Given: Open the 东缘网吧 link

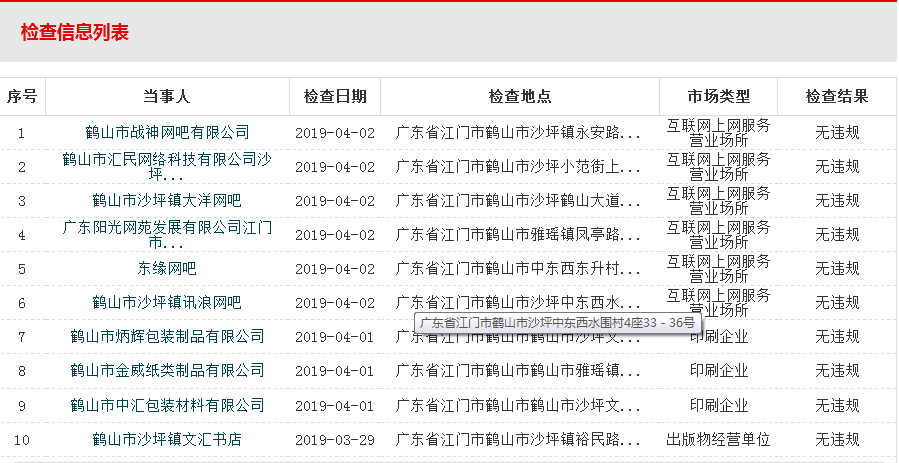Looking at the screenshot, I should point(167,268).
